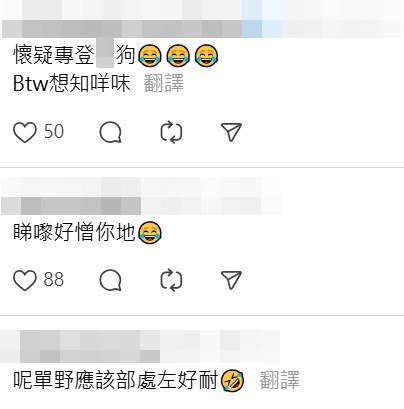Viewport: 404px width, 409px height.
Task: Repost the 睇嚟好憎你地 comment
Action: point(171,280)
